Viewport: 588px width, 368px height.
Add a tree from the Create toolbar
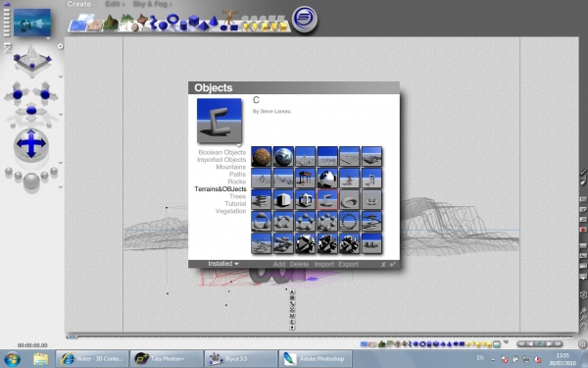coord(127,21)
